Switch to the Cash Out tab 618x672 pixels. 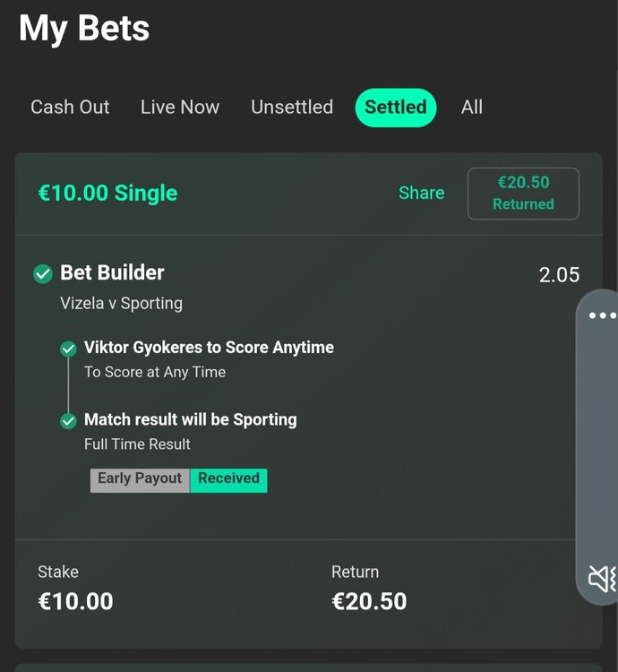pyautogui.click(x=70, y=108)
